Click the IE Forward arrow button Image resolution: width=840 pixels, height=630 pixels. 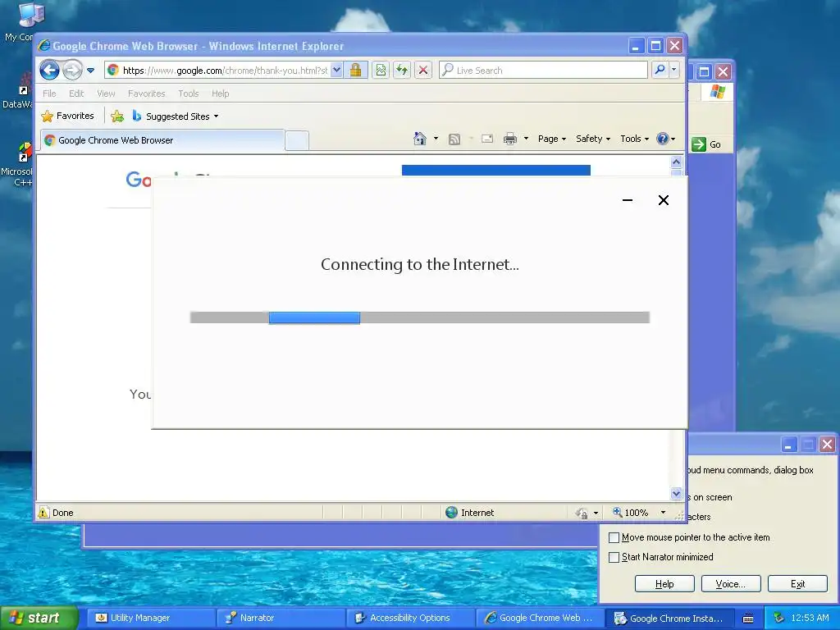point(72,71)
